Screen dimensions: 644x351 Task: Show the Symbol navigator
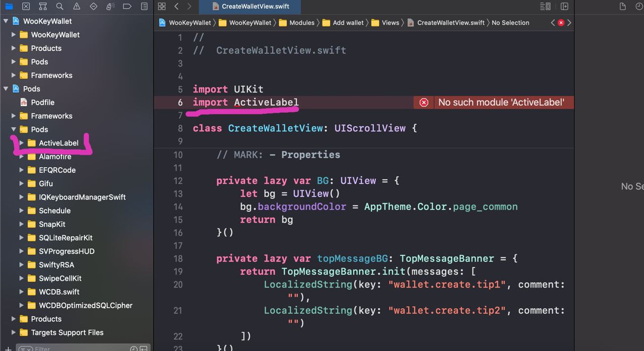[x=43, y=7]
